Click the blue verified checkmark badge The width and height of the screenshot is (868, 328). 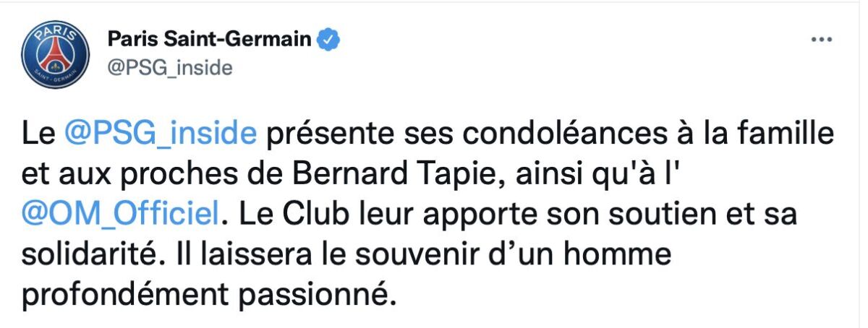[331, 39]
